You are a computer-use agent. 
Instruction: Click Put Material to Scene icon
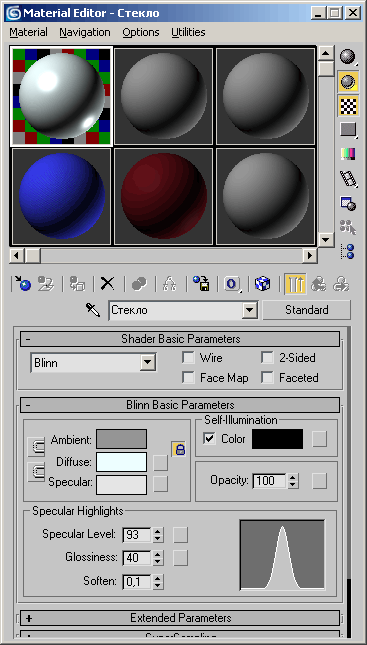click(x=46, y=284)
